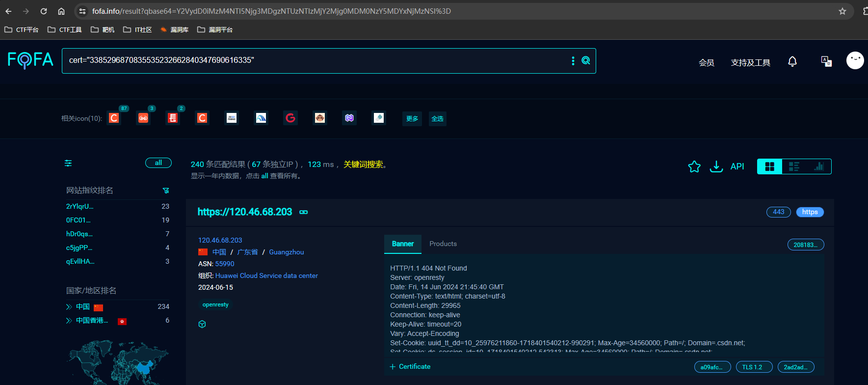Click the filter sliders icon above fingerprint ranking
Screen dimensions: 868x385
68,163
